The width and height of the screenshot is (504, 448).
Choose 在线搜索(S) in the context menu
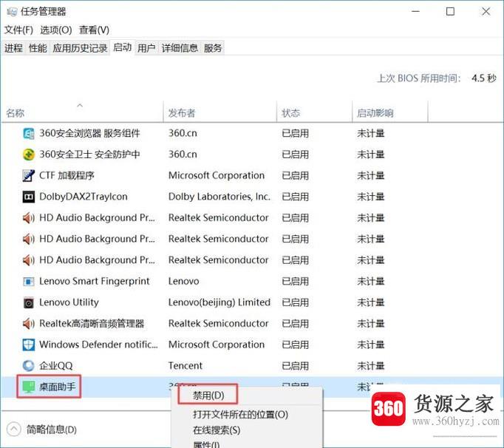(217, 430)
